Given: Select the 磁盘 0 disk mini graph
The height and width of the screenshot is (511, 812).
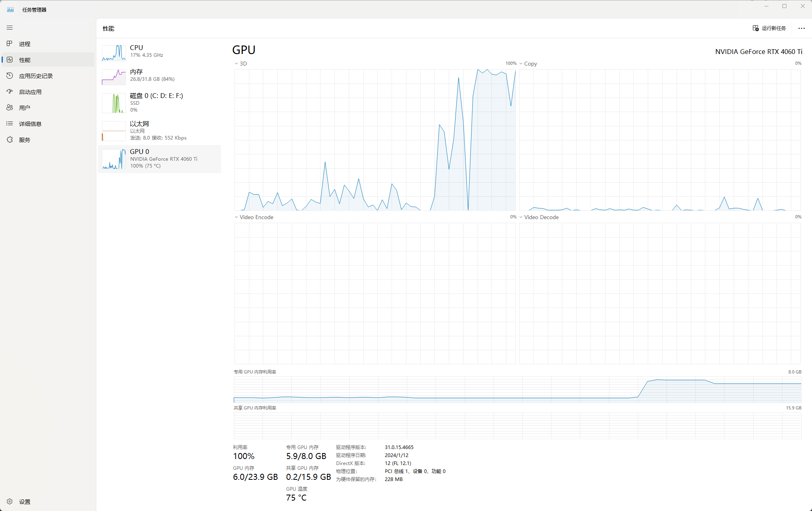Looking at the screenshot, I should (114, 103).
